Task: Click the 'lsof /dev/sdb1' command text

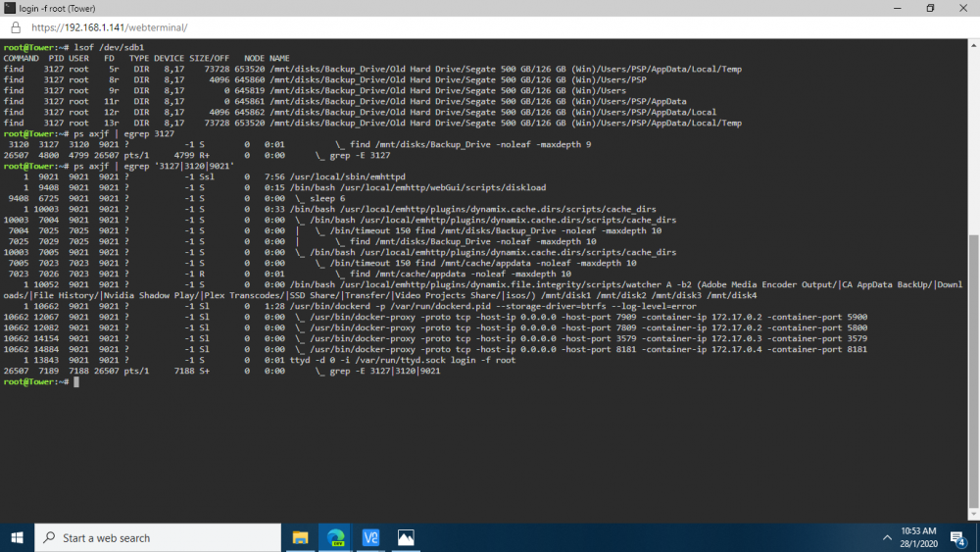Action: (x=109, y=47)
